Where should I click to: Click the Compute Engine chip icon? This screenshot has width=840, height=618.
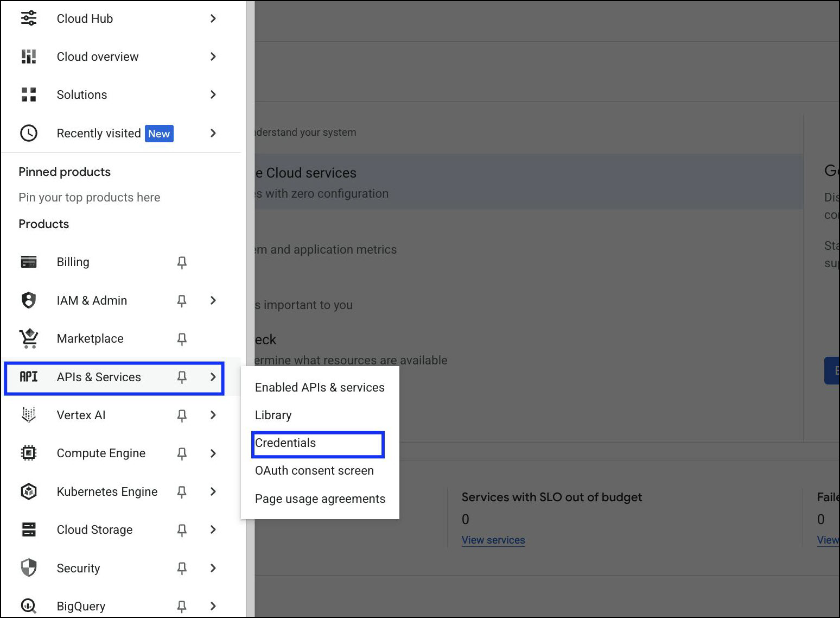(x=29, y=453)
